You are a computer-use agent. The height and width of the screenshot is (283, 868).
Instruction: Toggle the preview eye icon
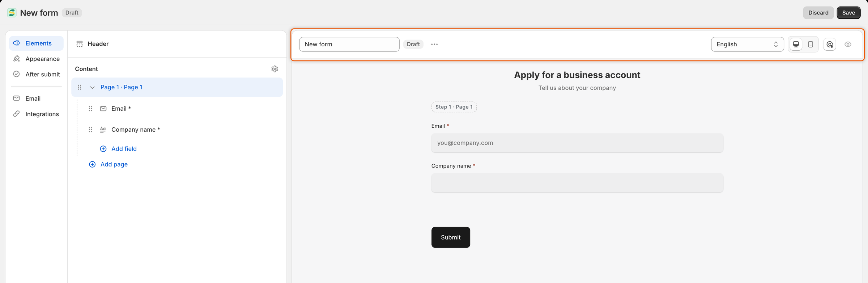pyautogui.click(x=848, y=44)
